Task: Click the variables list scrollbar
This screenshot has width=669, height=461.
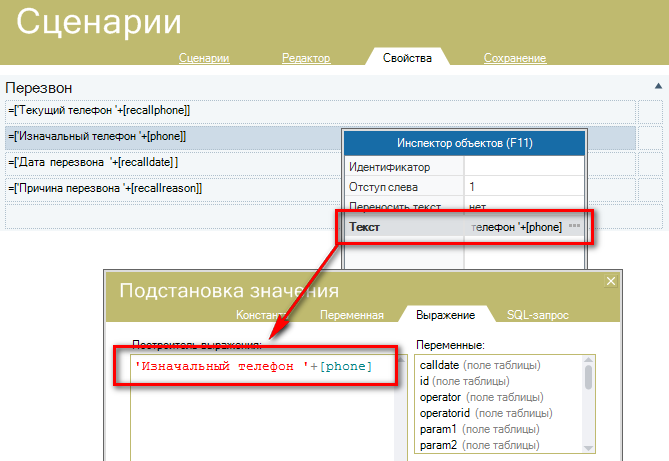Action: tap(587, 400)
